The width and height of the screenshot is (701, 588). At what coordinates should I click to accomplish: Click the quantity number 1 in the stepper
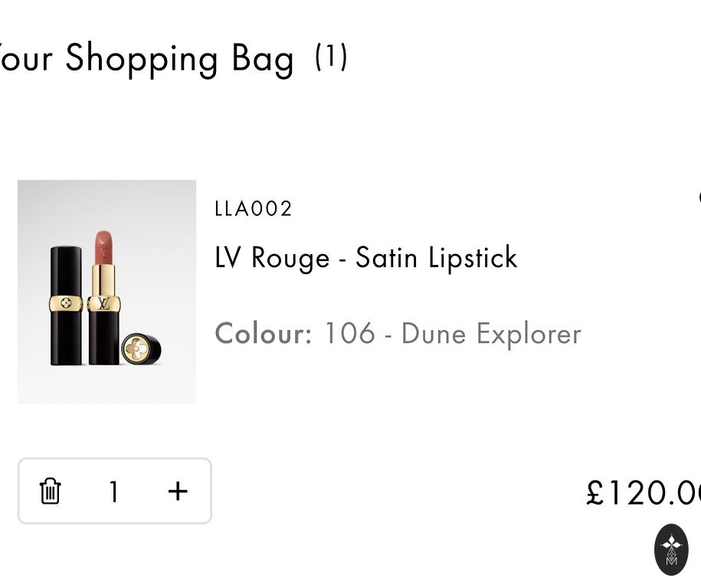pos(113,492)
